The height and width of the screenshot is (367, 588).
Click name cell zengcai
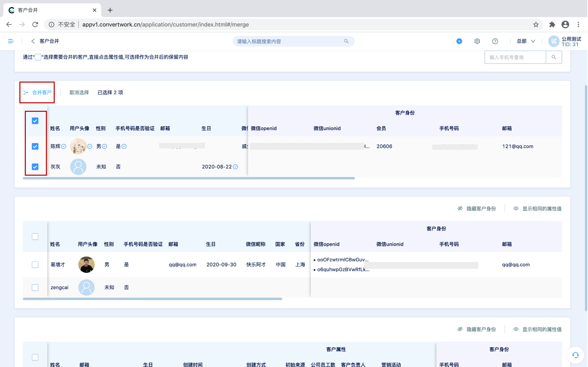(x=59, y=288)
